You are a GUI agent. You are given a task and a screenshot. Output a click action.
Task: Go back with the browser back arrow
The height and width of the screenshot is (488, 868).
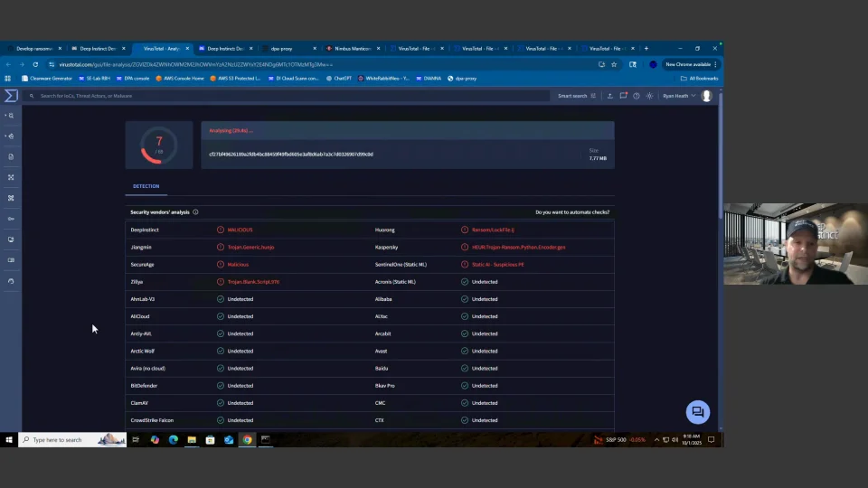tap(9, 64)
